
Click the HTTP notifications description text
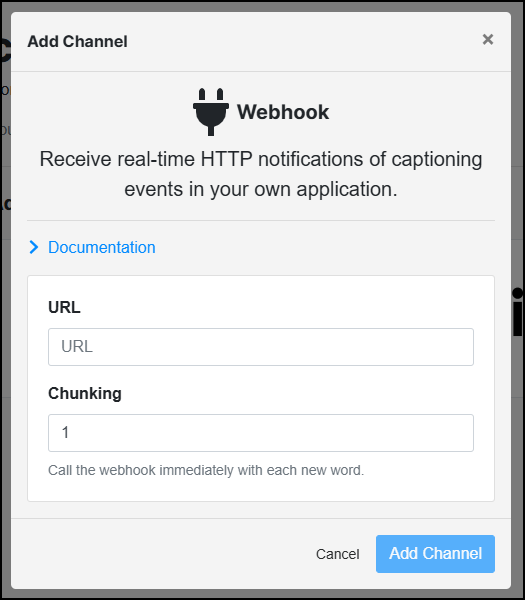coord(261,174)
